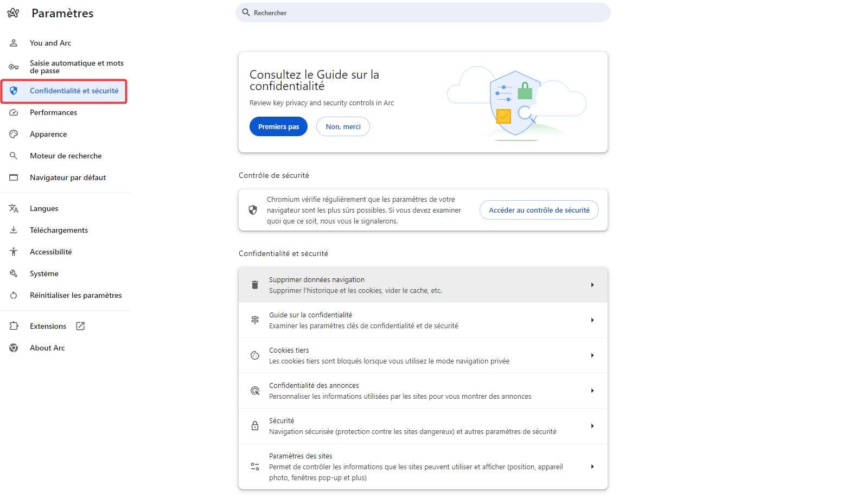The height and width of the screenshot is (504, 849).
Task: Click the Paramètres page title
Action: [62, 13]
